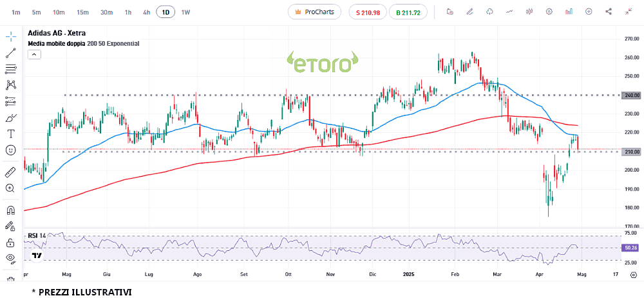
Task: Select the 1D timeframe
Action: (x=166, y=12)
